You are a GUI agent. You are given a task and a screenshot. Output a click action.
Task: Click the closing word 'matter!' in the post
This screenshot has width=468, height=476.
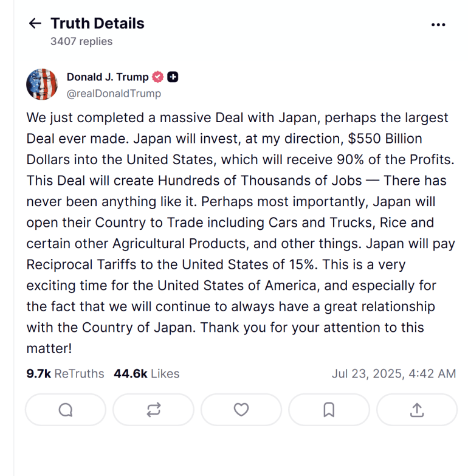coord(49,349)
